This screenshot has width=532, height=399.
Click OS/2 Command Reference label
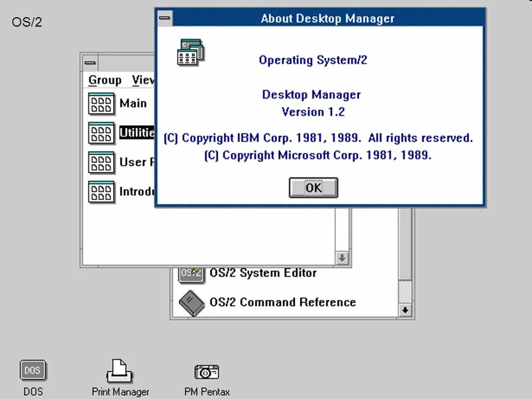tap(283, 302)
